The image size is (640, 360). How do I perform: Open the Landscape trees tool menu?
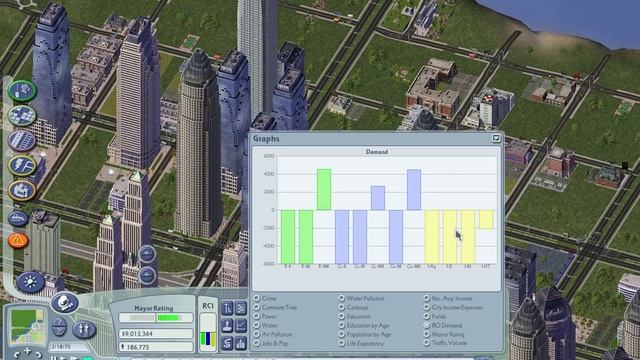click(22, 90)
